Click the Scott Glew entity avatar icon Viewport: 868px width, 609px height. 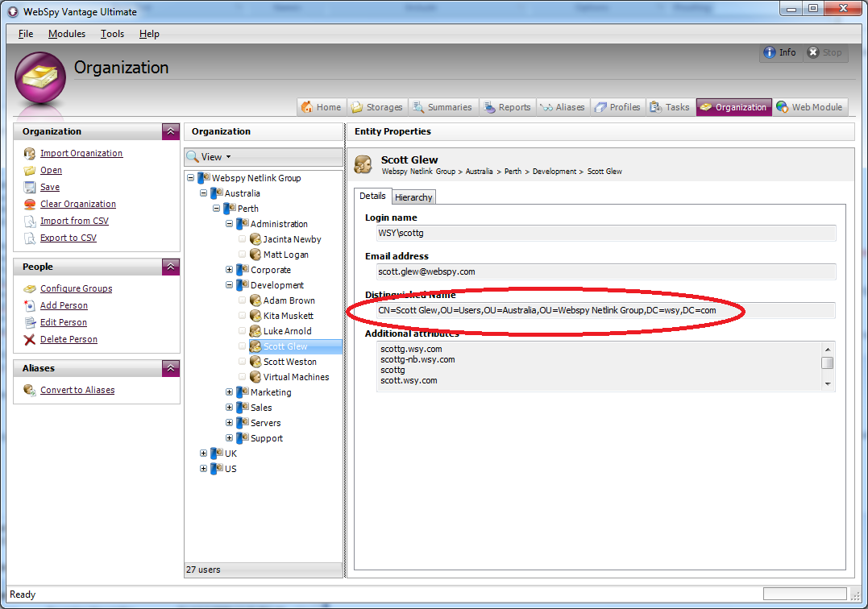coord(363,164)
